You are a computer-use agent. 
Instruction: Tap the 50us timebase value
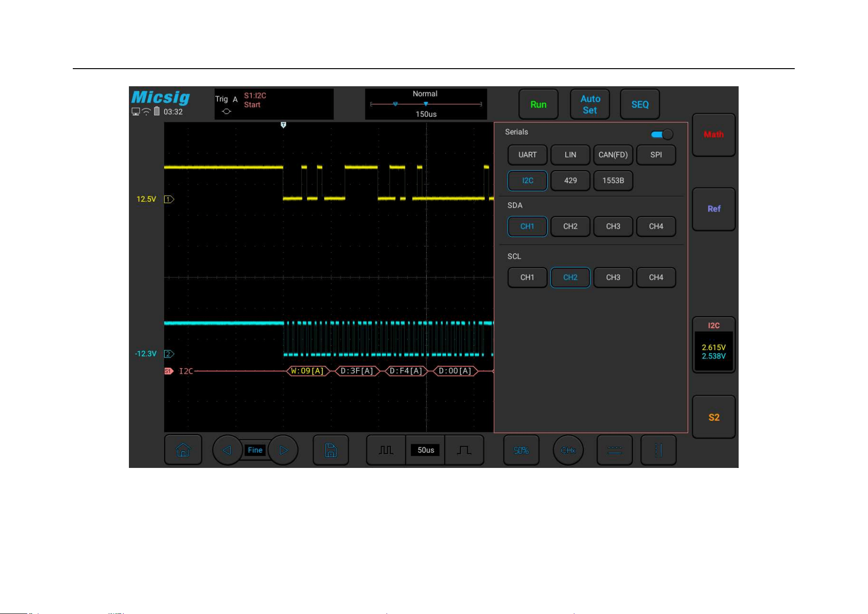click(426, 450)
